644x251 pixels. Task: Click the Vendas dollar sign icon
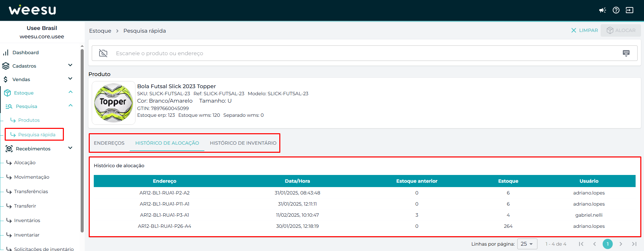point(6,79)
